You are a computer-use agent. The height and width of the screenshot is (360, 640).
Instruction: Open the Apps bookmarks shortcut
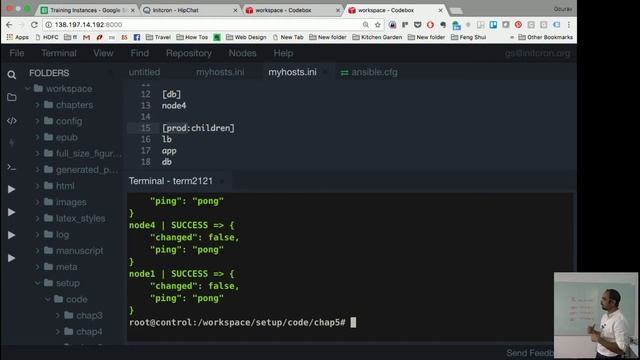18,37
